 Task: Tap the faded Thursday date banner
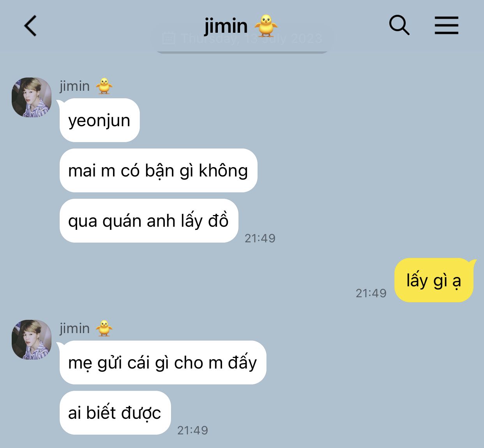(x=242, y=39)
